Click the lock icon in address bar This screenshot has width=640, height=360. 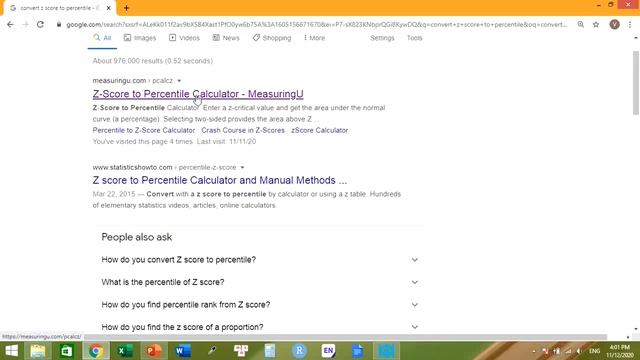tap(59, 24)
